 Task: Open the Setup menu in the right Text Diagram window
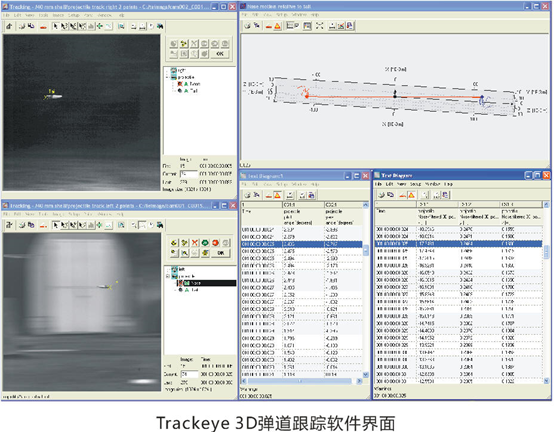(416, 184)
